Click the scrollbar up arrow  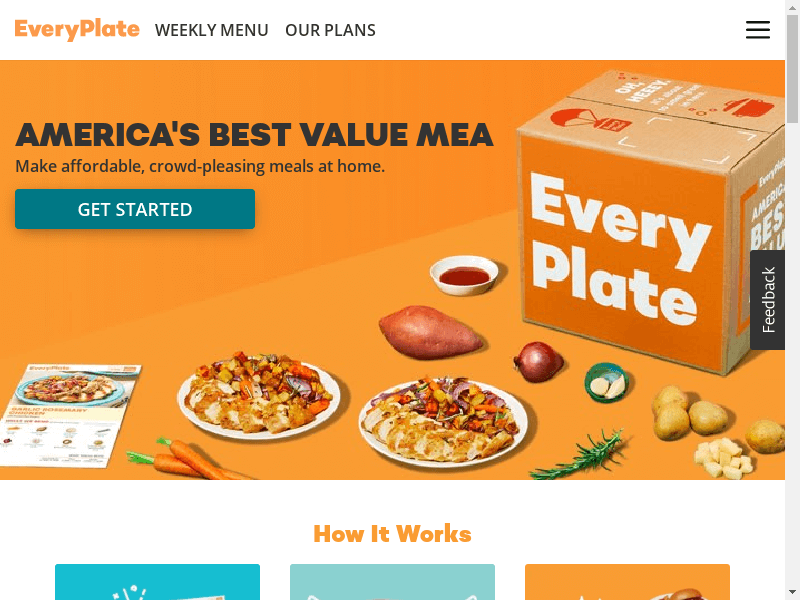tap(792, 6)
